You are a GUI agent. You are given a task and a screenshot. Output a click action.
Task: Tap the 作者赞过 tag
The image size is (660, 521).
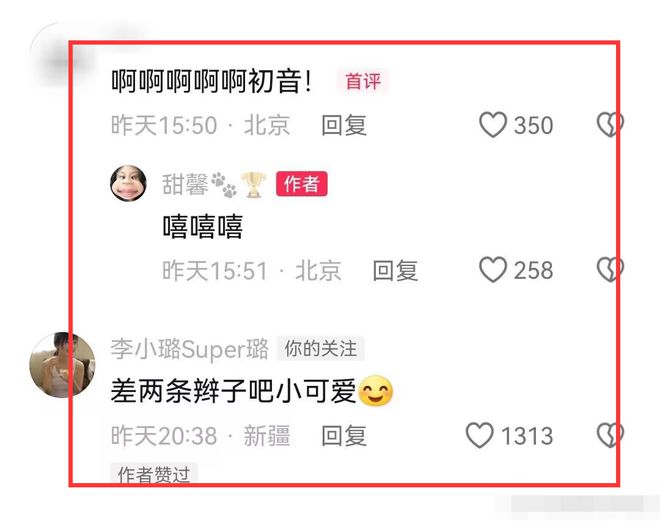[154, 474]
